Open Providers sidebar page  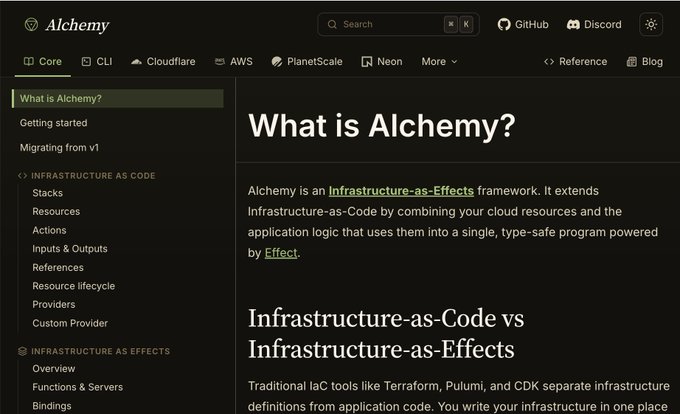(x=53, y=304)
